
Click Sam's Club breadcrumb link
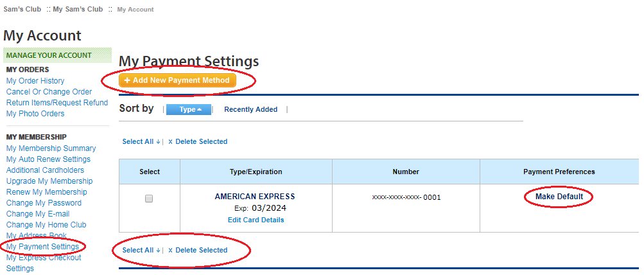pyautogui.click(x=22, y=10)
